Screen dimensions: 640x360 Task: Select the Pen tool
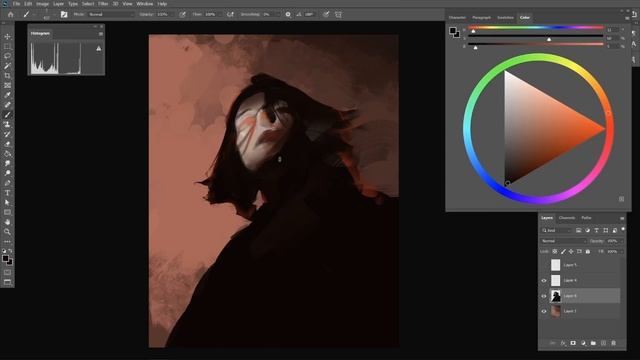coord(7,183)
